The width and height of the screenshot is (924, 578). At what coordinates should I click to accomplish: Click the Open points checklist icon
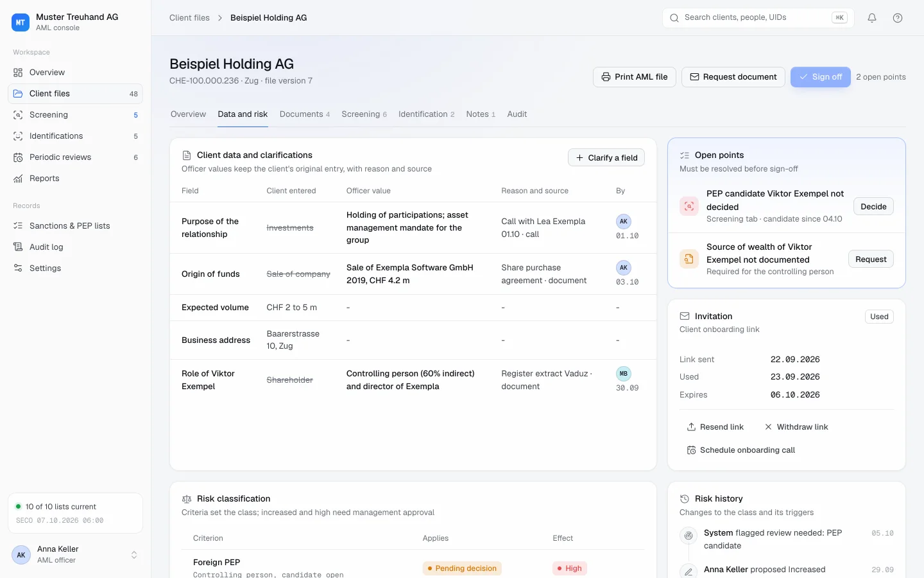[x=685, y=155]
